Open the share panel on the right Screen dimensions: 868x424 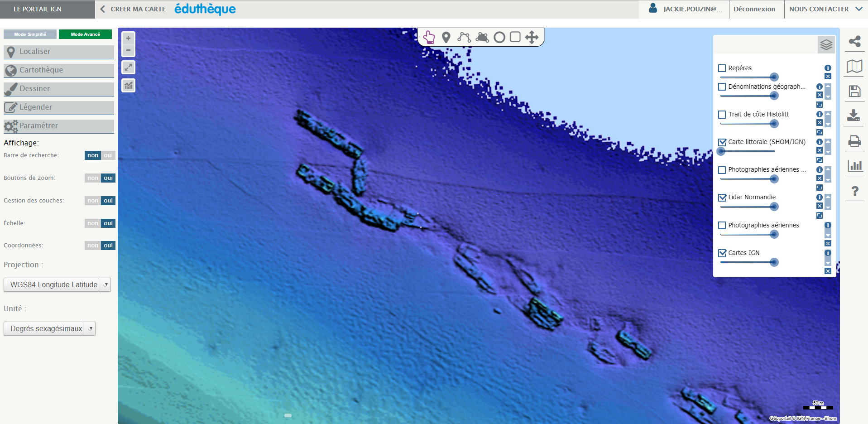pyautogui.click(x=855, y=41)
